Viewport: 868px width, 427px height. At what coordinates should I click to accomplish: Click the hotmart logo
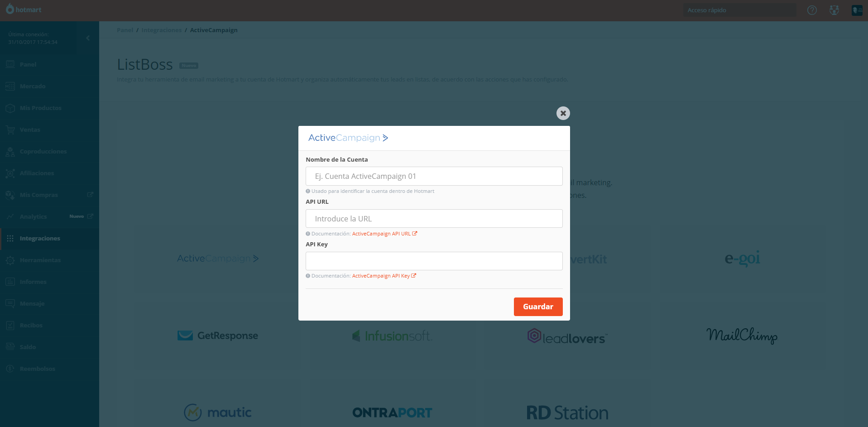(x=24, y=9)
